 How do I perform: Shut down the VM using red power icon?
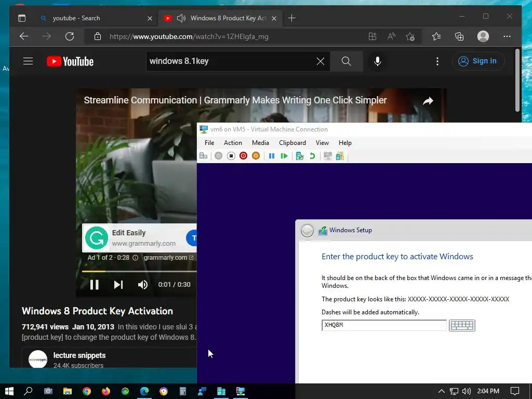243,156
